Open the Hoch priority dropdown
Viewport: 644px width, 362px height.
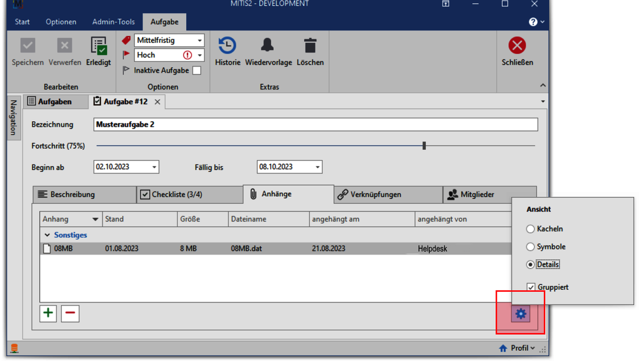point(199,55)
